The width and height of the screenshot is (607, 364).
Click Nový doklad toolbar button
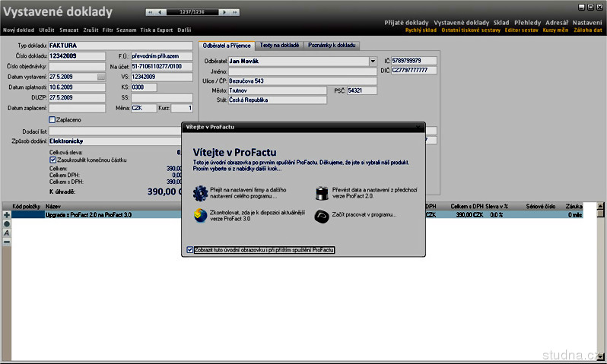(x=18, y=30)
